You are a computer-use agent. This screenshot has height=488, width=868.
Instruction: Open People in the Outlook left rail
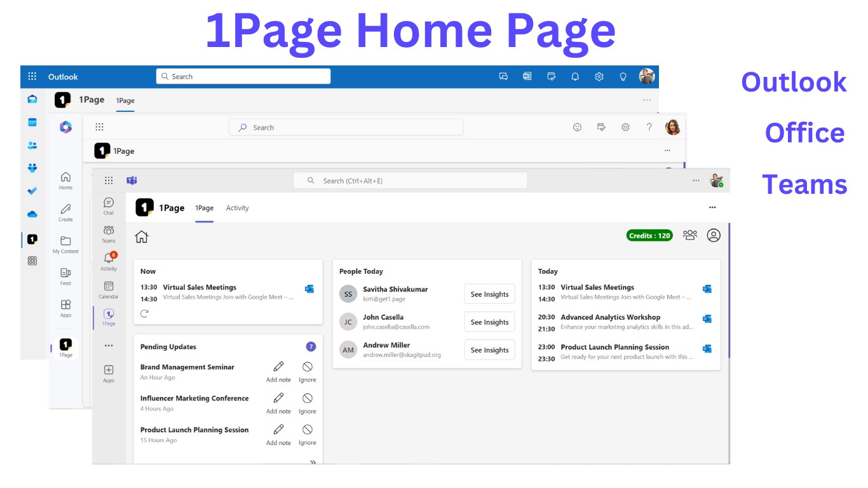(32, 145)
